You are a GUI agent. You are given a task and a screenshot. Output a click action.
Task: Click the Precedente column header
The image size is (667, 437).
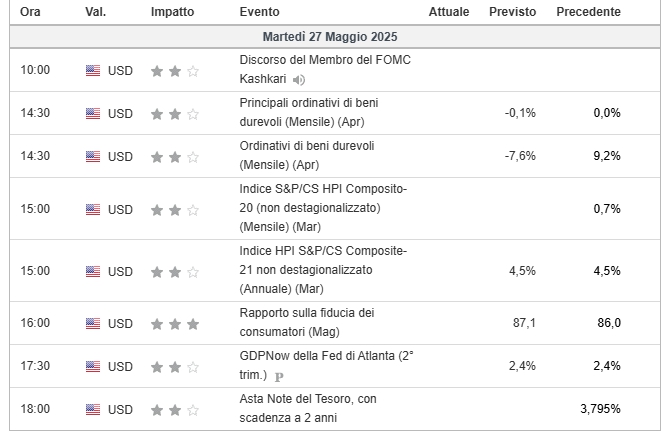click(588, 12)
